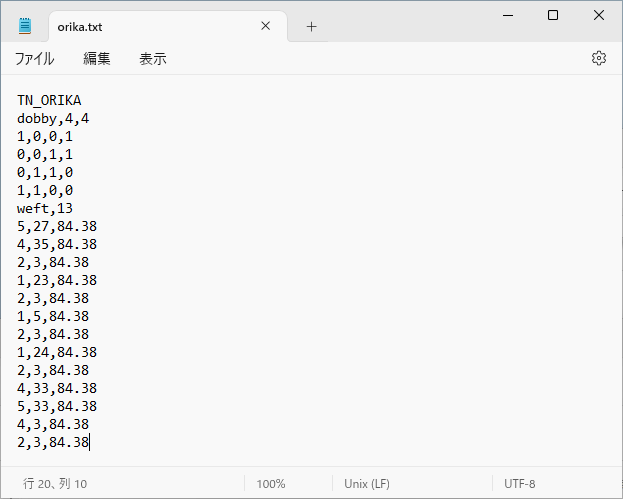Open the Notepad settings gear
The image size is (623, 499).
(x=598, y=58)
